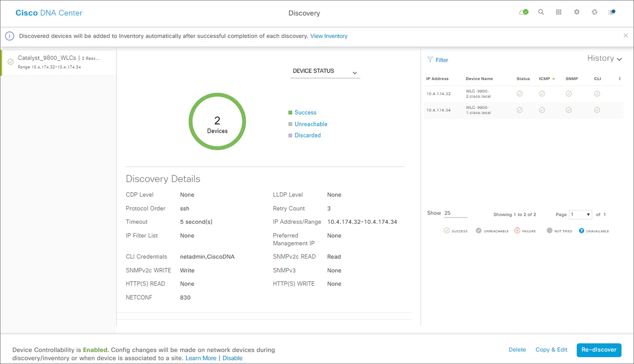The image size is (634, 364).
Task: Click the CLI column header
Action: [x=597, y=79]
